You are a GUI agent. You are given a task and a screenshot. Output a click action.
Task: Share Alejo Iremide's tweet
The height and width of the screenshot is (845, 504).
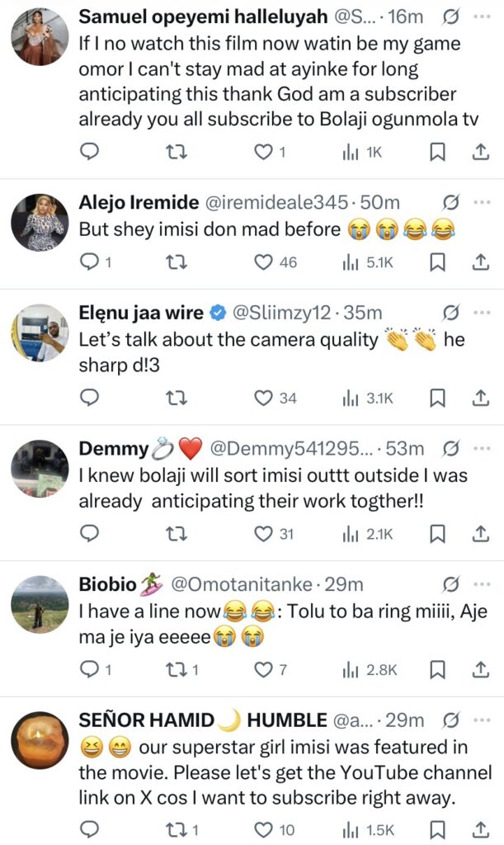coord(480,262)
